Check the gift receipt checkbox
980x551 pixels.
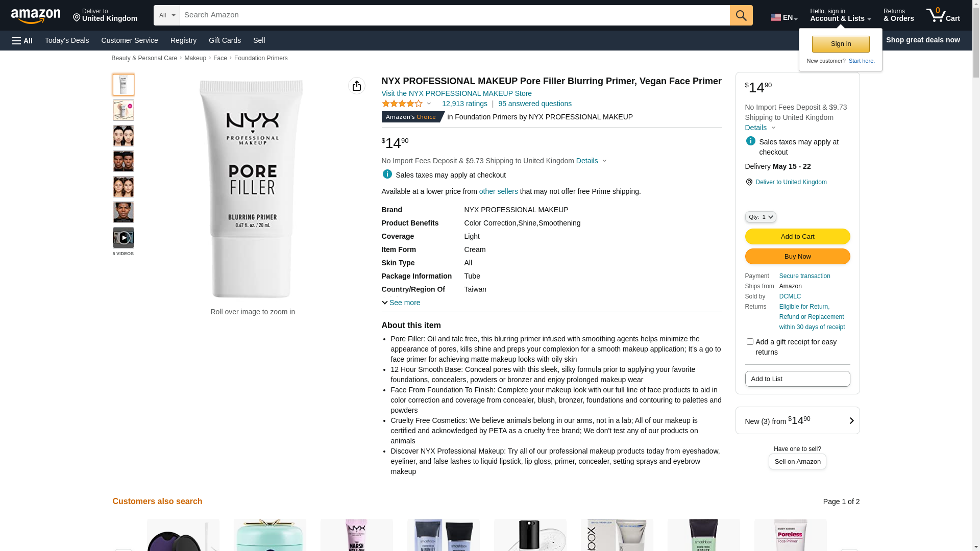point(750,342)
